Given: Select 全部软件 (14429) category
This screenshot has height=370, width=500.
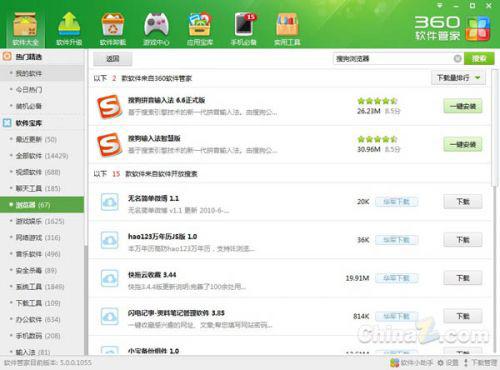Looking at the screenshot, I should 42,156.
